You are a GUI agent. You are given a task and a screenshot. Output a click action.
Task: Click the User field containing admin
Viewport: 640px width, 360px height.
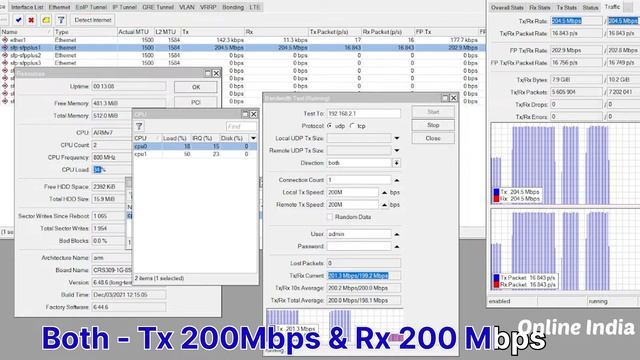[x=359, y=234]
